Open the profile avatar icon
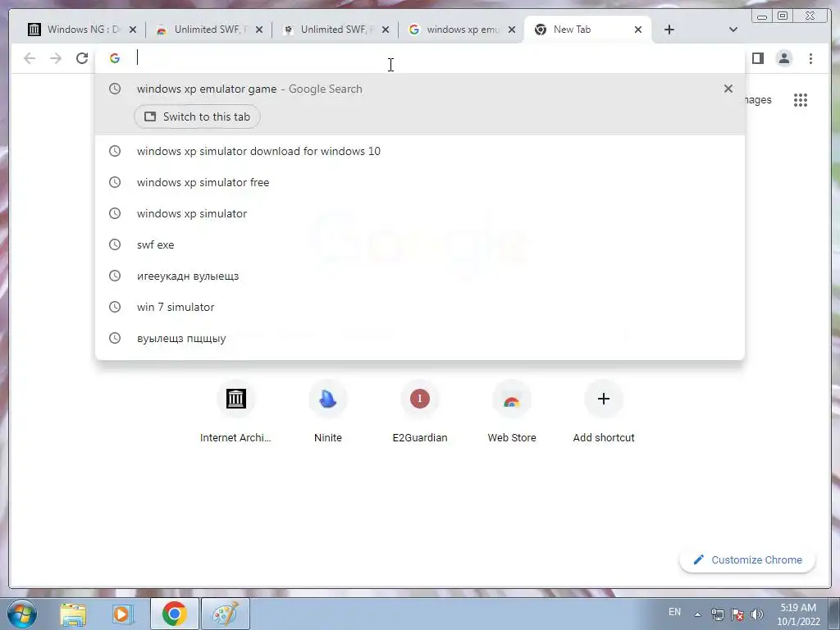840x630 pixels. tap(783, 58)
